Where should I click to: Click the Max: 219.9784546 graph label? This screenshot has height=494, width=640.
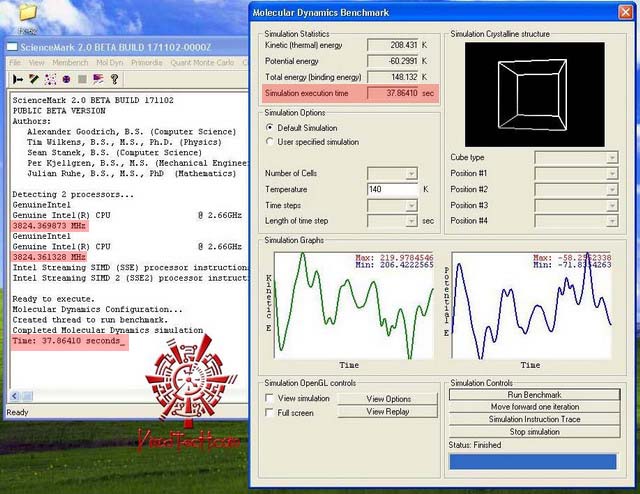394,258
